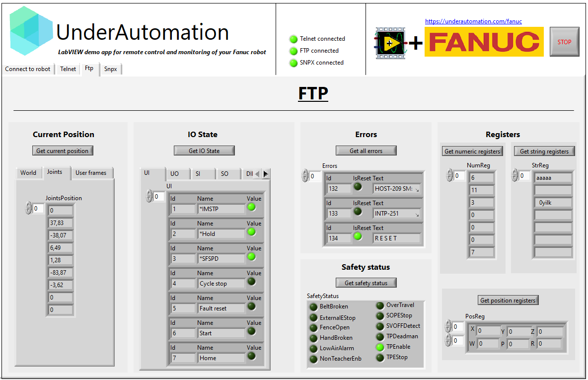
Task: Click the Get all errors button
Action: 366,151
